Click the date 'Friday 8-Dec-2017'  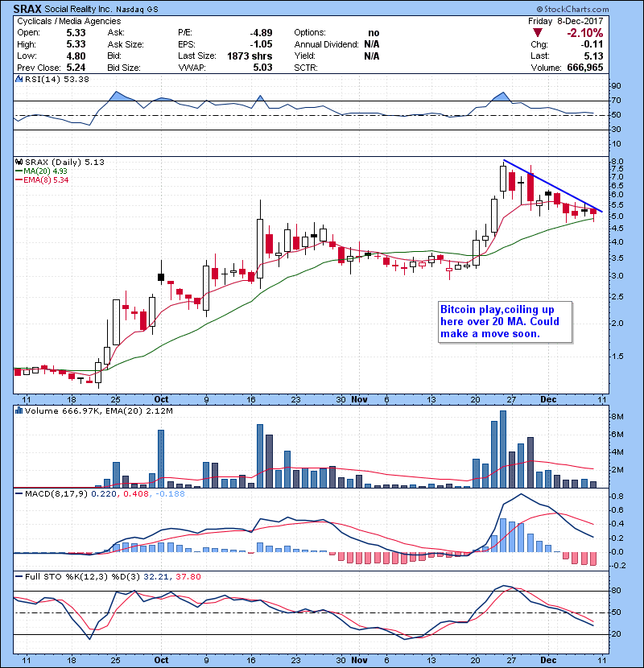coord(566,21)
